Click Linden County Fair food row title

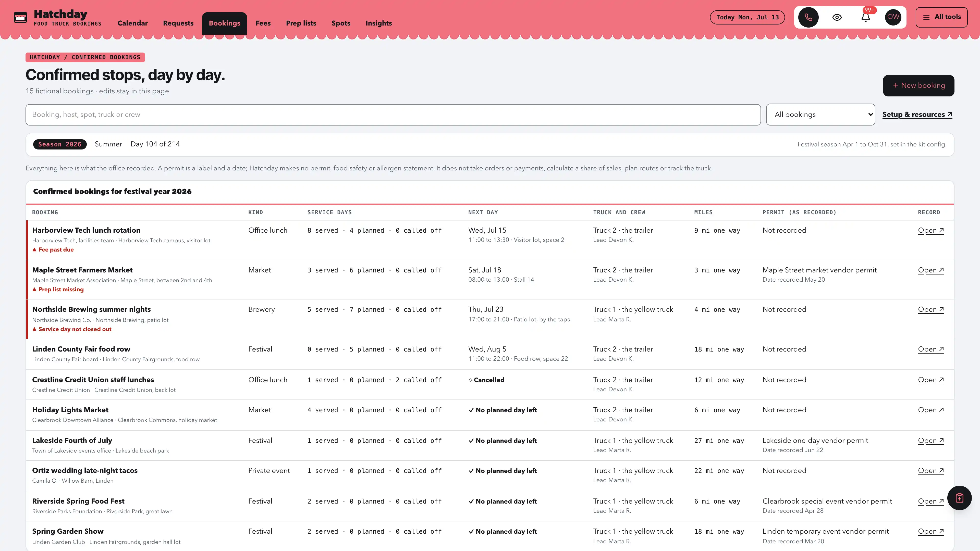pyautogui.click(x=81, y=349)
